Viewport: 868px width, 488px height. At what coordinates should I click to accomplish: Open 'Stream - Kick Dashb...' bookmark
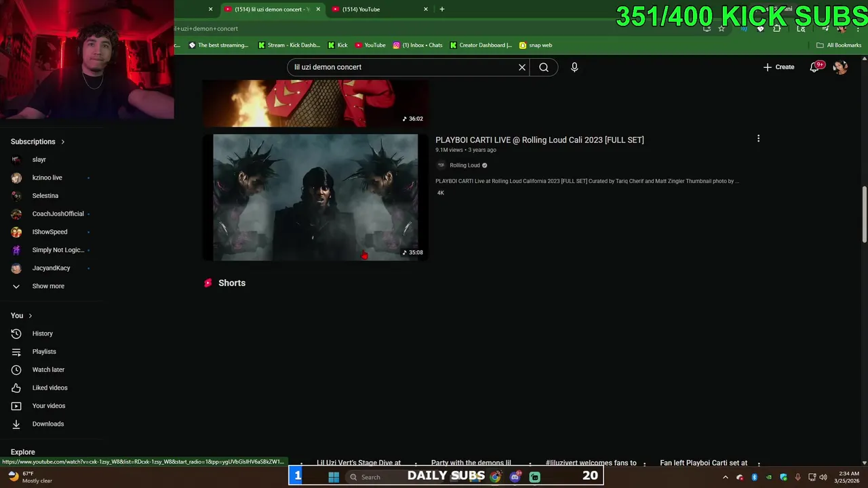(x=289, y=45)
